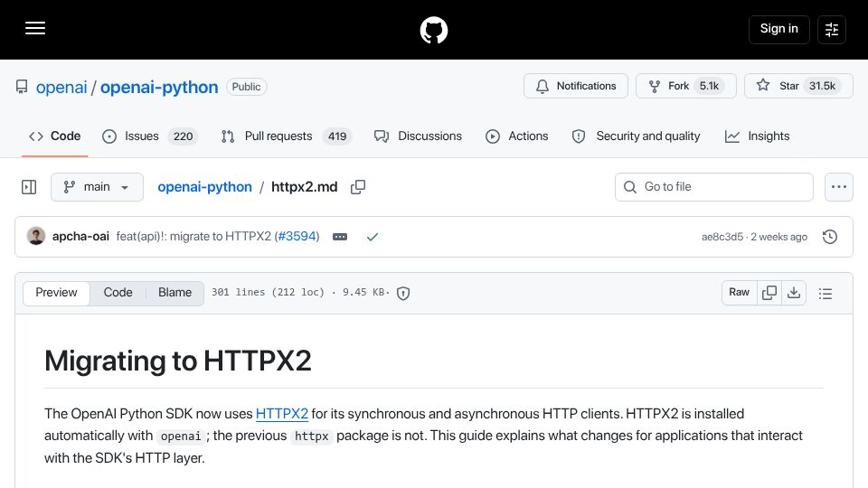Image resolution: width=868 pixels, height=488 pixels.
Task: Open the more file actions ellipsis menu
Action: click(x=839, y=187)
